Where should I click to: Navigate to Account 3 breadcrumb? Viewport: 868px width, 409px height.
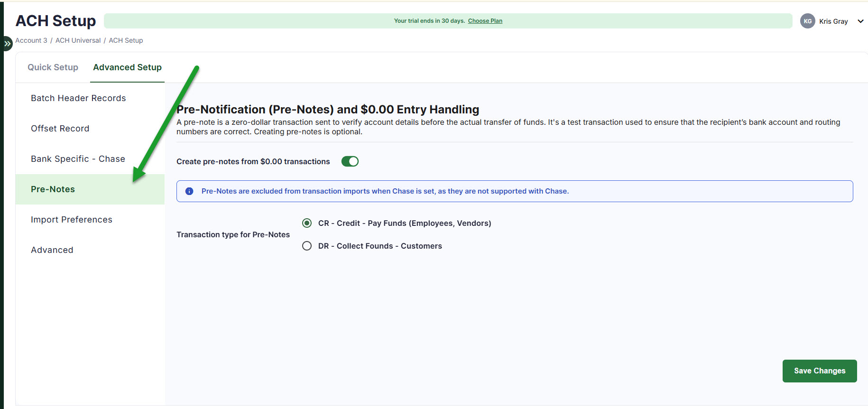tap(31, 40)
